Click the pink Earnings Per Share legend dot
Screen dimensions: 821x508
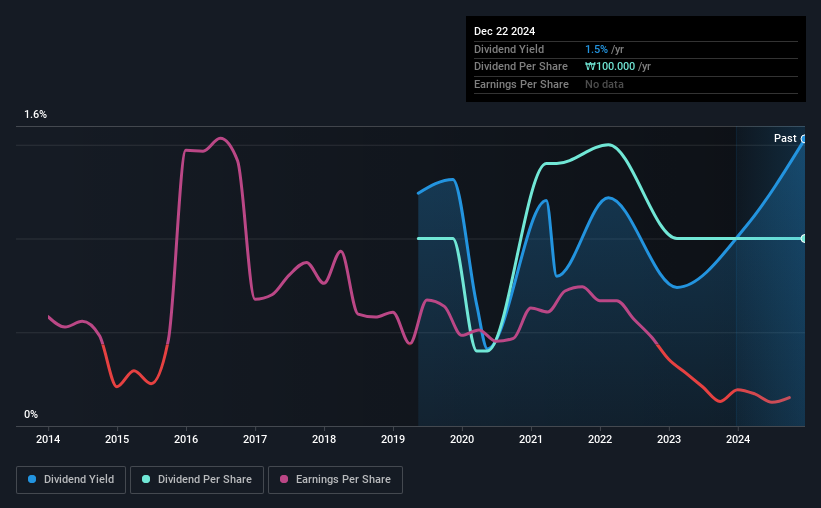[284, 479]
